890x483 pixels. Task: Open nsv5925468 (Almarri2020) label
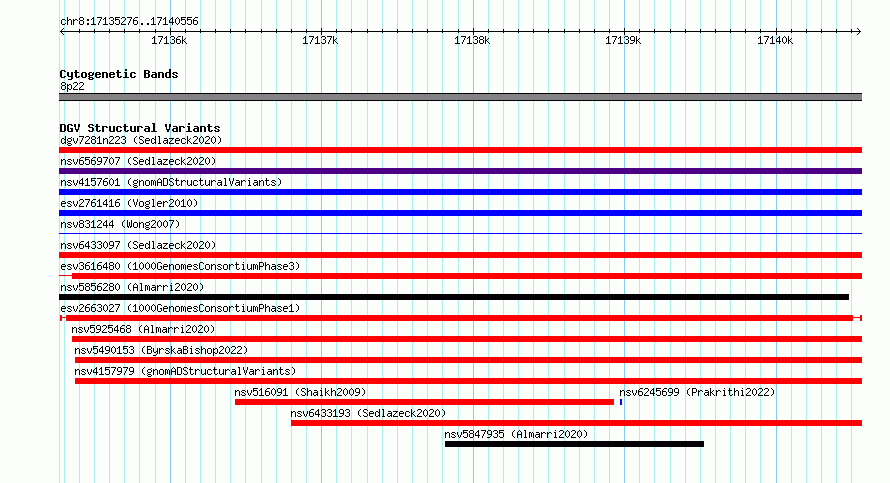[x=143, y=329]
